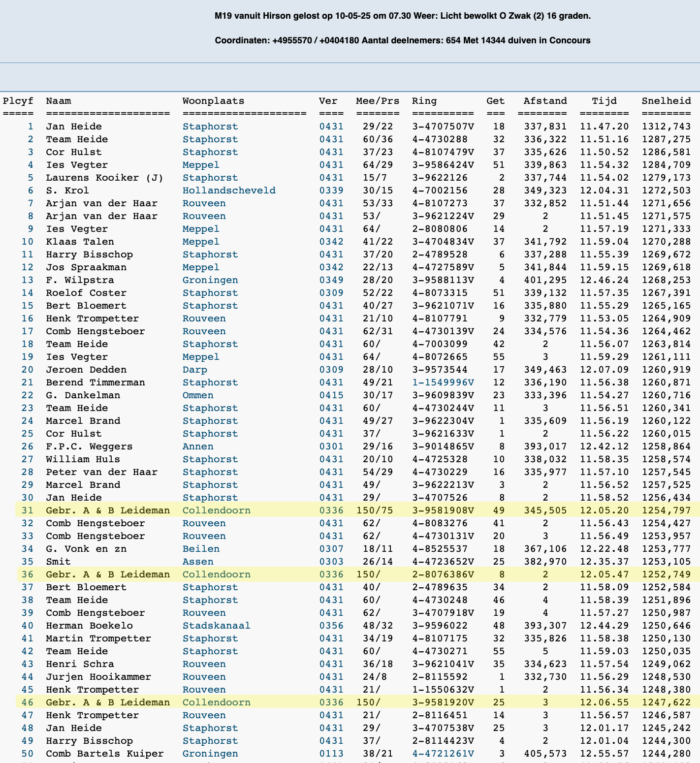Open ring link 4-4721261V
Viewport: 700px width, 763px height.
(443, 754)
